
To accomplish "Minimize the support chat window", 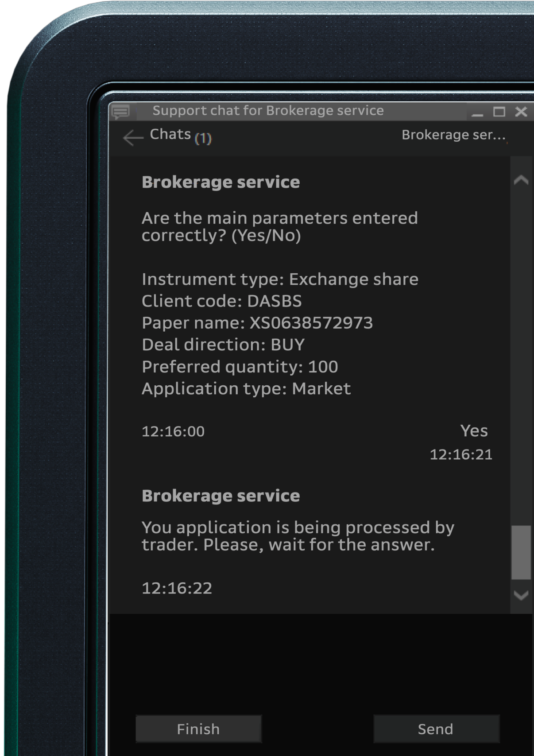I will click(477, 112).
